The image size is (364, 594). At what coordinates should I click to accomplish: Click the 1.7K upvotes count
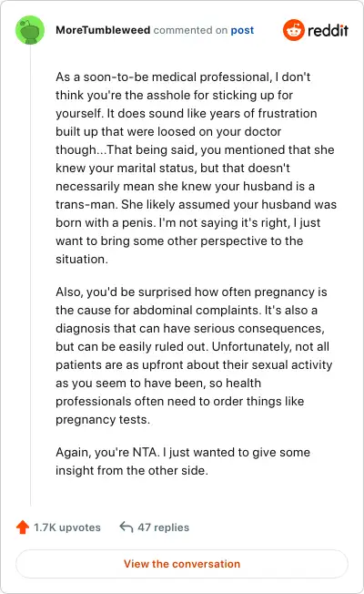point(67,527)
